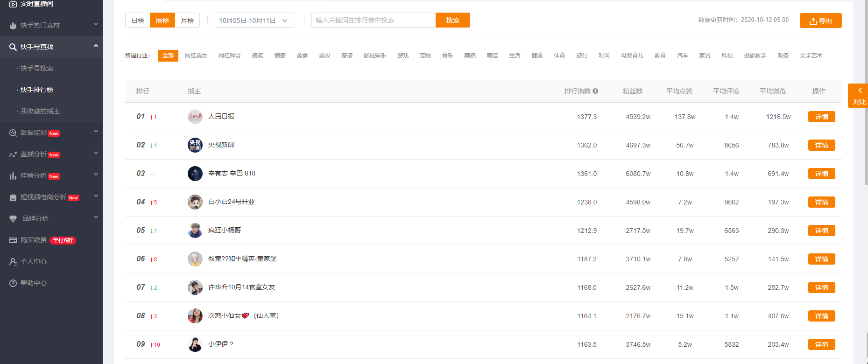Click the 实时直播间 icon
Image resolution: width=868 pixels, height=364 pixels.
(13, 4)
